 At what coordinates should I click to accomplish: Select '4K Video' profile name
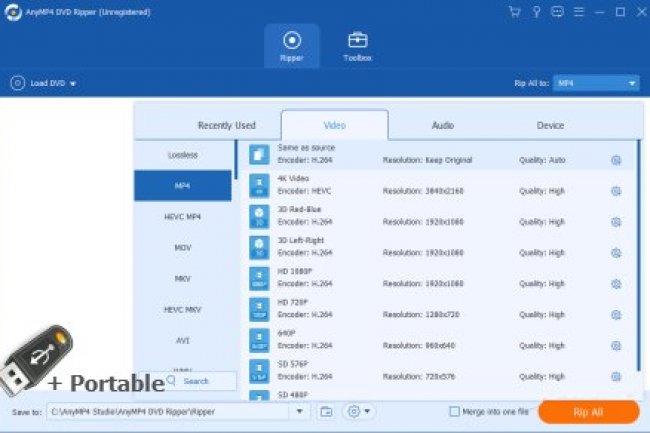click(293, 178)
